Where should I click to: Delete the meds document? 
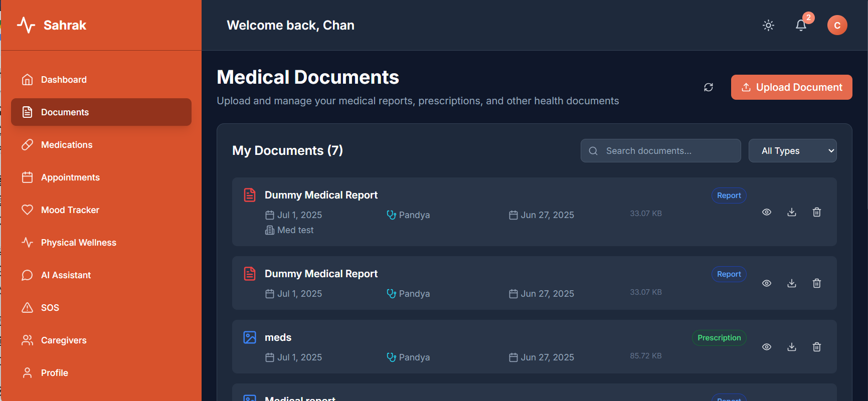pyautogui.click(x=816, y=347)
